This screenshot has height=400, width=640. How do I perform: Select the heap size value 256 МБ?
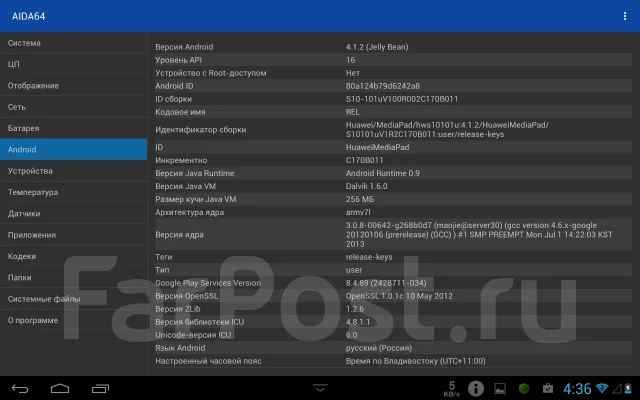pyautogui.click(x=360, y=200)
